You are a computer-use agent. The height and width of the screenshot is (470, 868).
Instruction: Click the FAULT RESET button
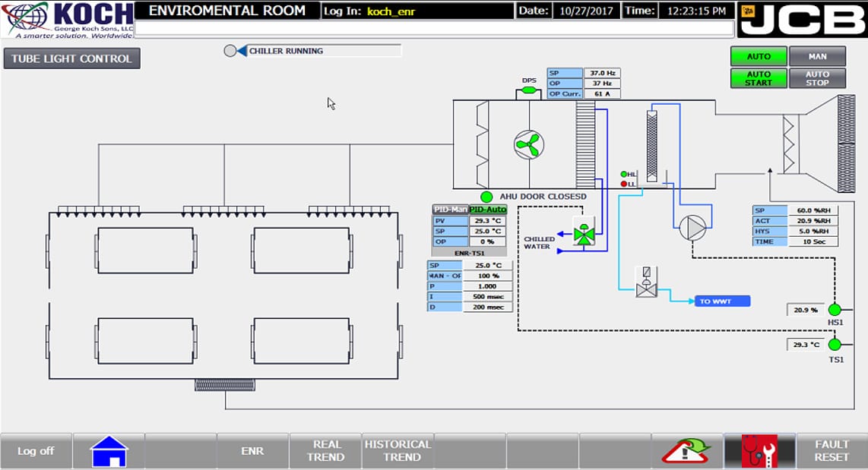[x=832, y=451]
